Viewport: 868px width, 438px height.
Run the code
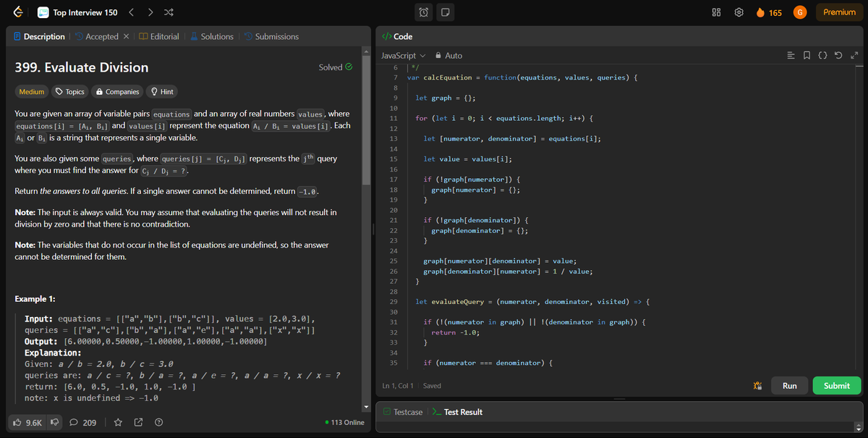(789, 386)
